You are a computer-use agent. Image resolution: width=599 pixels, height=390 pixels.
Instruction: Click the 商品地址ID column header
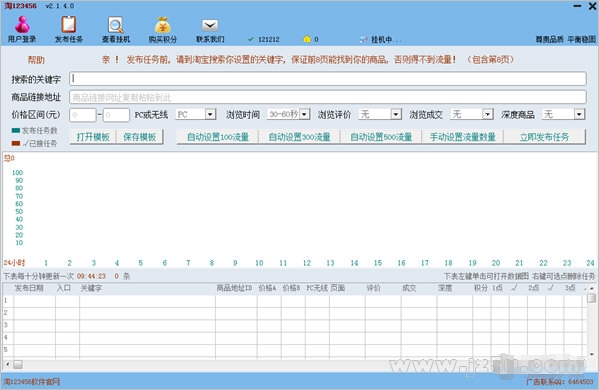click(x=234, y=288)
